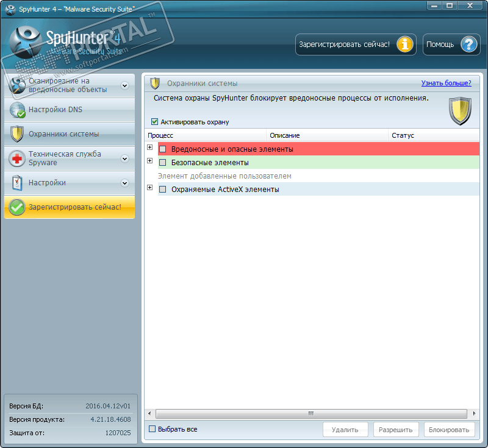Click the Охраняемые ActiveX элементы row label
The height and width of the screenshot is (448, 488).
pyautogui.click(x=225, y=190)
